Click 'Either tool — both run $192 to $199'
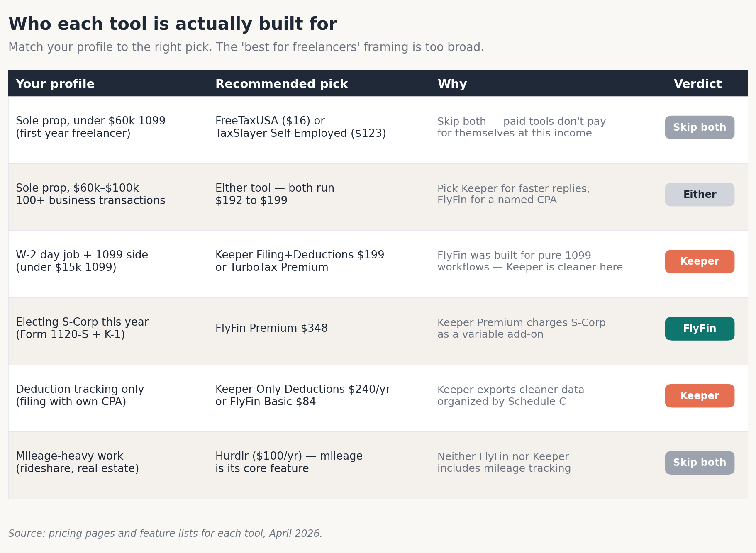 click(x=275, y=194)
